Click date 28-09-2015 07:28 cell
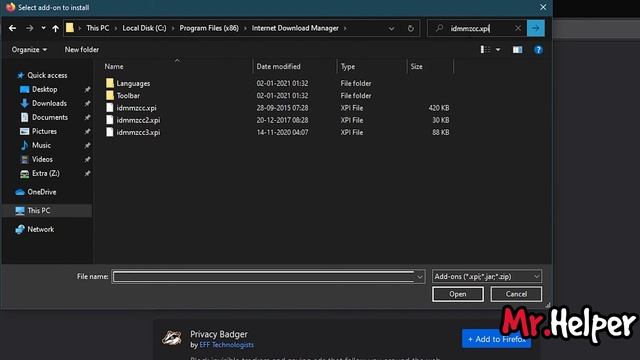This screenshot has width=640, height=360. [x=282, y=108]
